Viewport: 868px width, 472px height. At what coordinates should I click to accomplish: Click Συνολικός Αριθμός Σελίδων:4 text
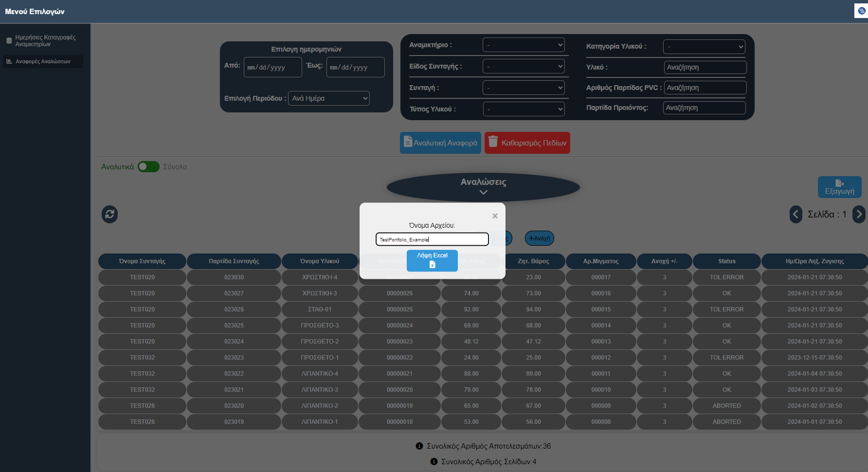488,462
